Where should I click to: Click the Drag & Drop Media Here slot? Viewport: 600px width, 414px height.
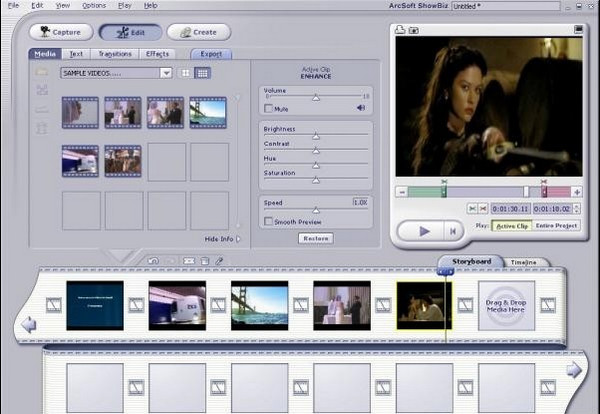506,305
